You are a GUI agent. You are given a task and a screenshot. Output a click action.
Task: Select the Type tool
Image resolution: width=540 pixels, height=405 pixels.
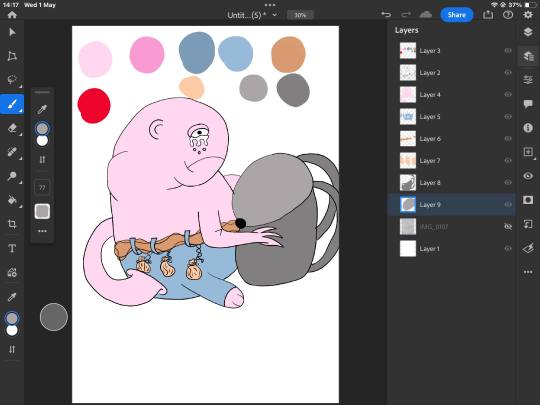(x=12, y=248)
